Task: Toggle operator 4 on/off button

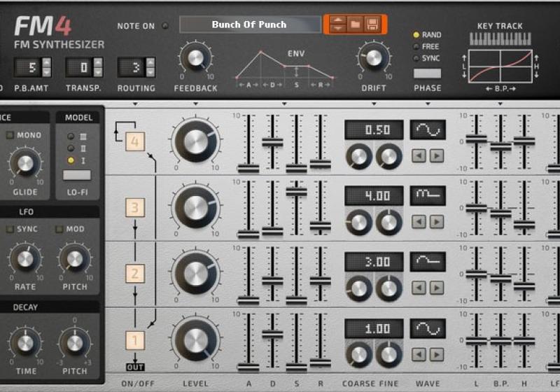Action: point(134,142)
